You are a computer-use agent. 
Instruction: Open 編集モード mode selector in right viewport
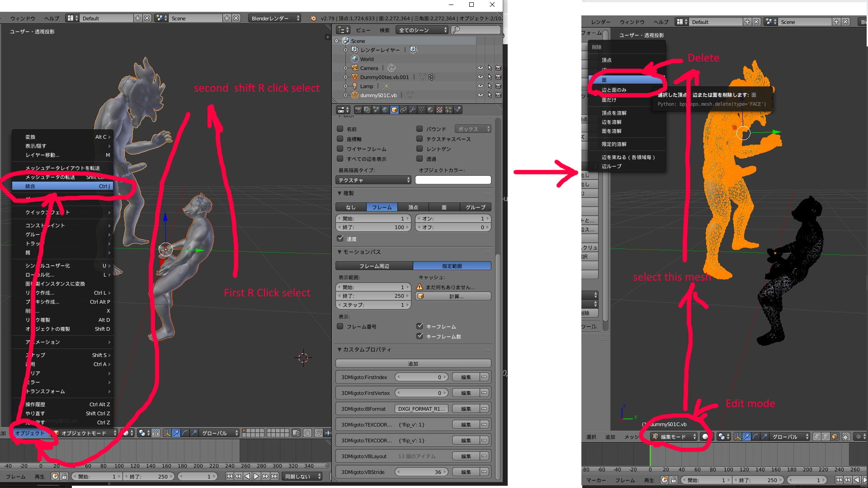674,436
